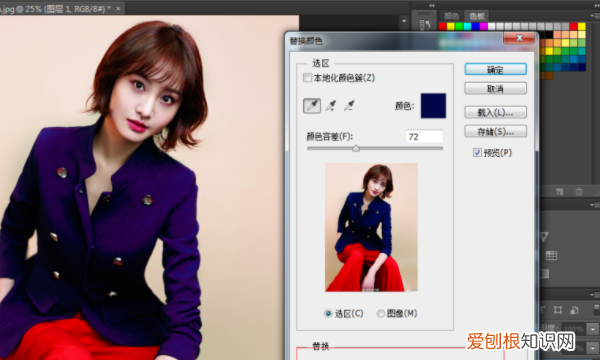Toggle the 本地化颜色簇(Z) checkbox
The width and height of the screenshot is (600, 360).
[x=307, y=78]
